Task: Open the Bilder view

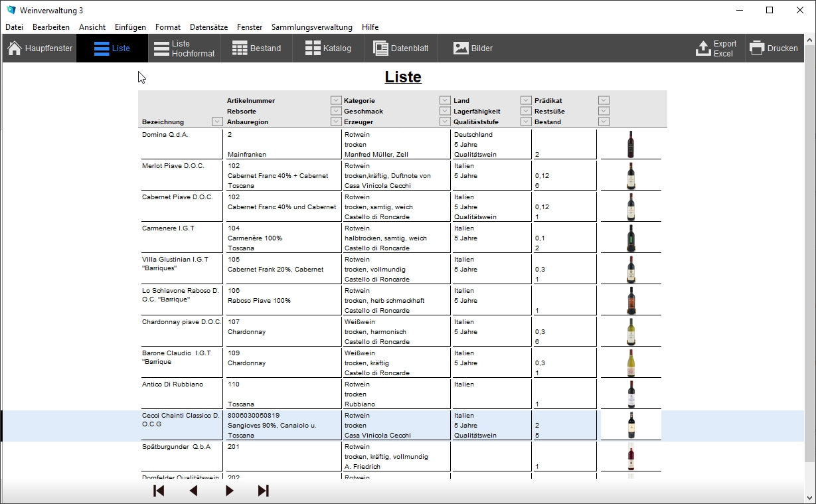Action: [x=473, y=48]
